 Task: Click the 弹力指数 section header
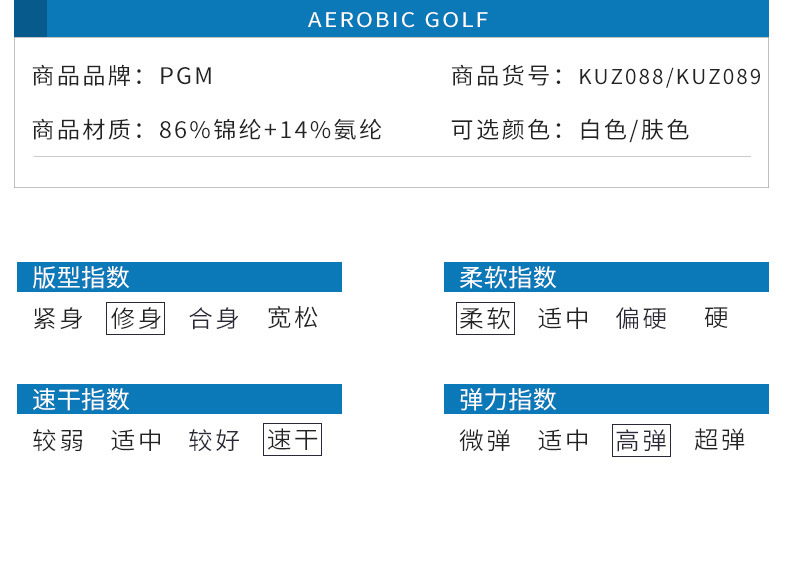[x=508, y=399]
